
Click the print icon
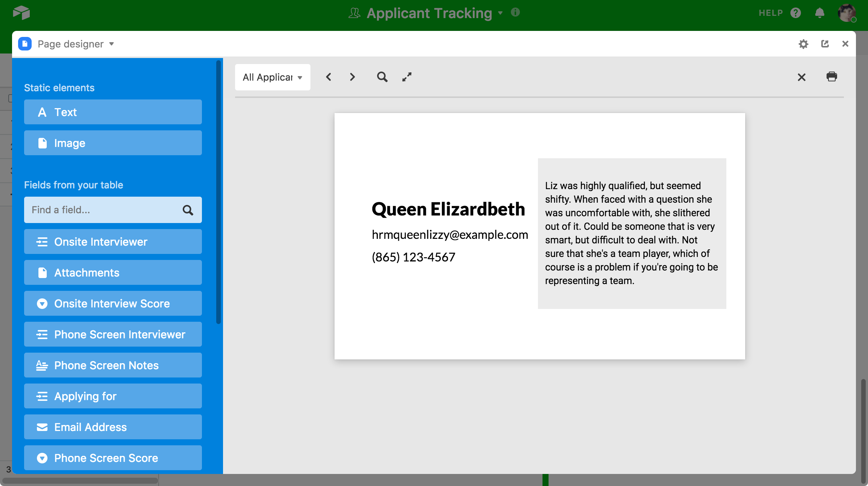832,76
